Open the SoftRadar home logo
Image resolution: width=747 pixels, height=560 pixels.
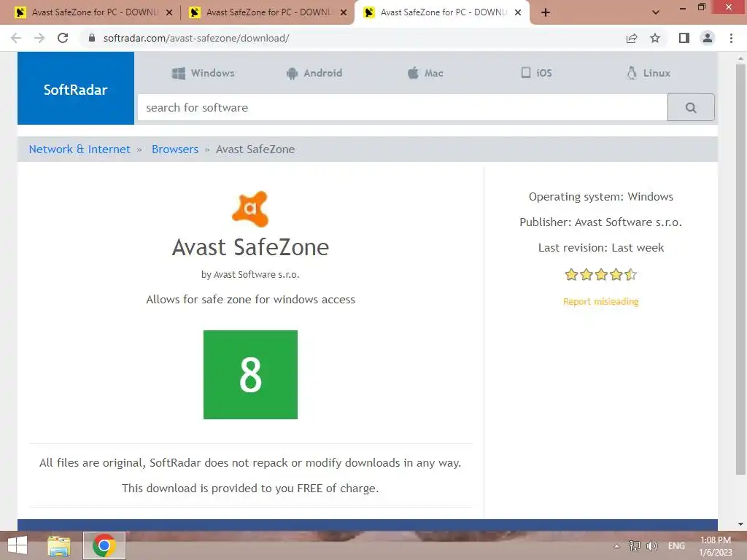[x=76, y=88]
